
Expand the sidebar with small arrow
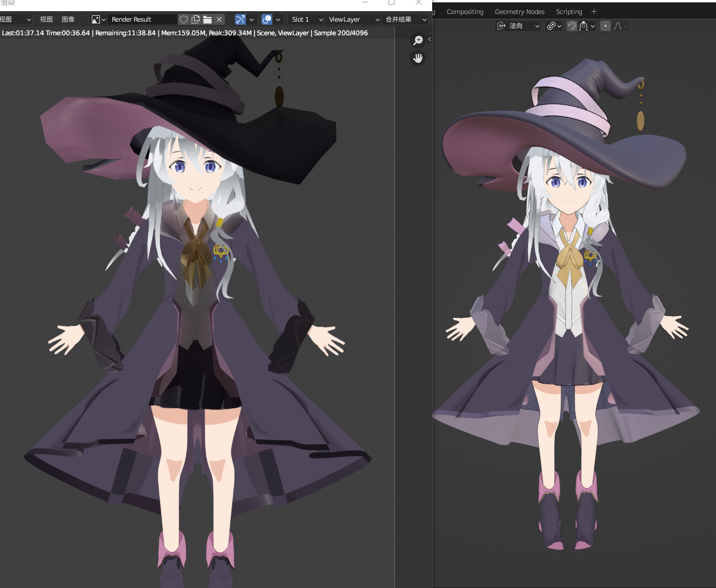[x=430, y=39]
